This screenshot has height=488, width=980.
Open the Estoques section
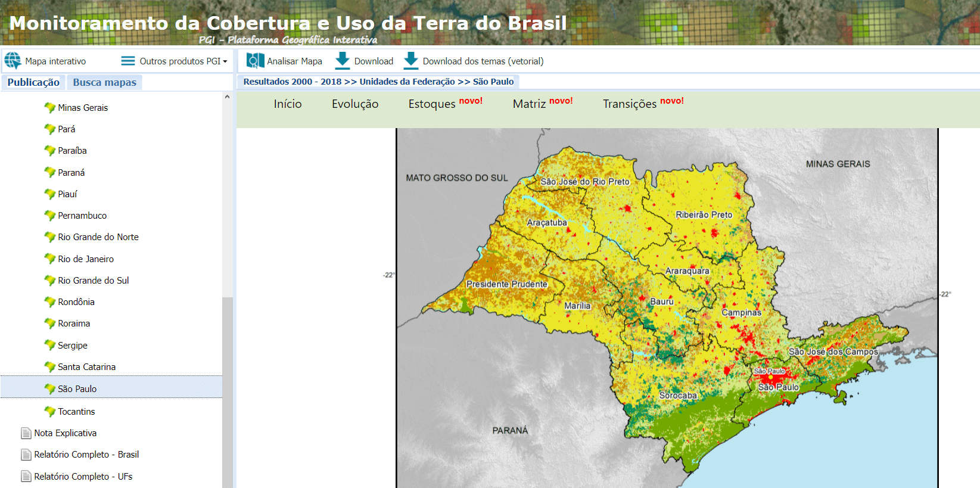pos(431,104)
